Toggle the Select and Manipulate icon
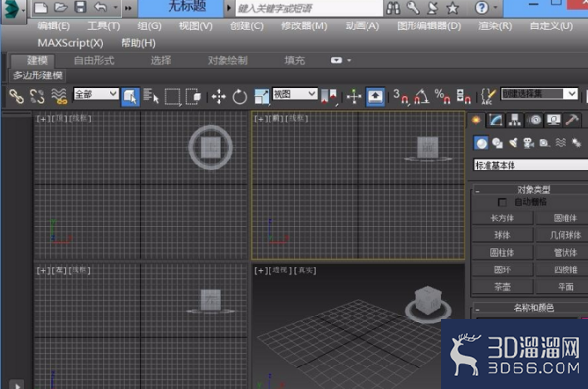Image resolution: width=588 pixels, height=389 pixels. [x=353, y=97]
